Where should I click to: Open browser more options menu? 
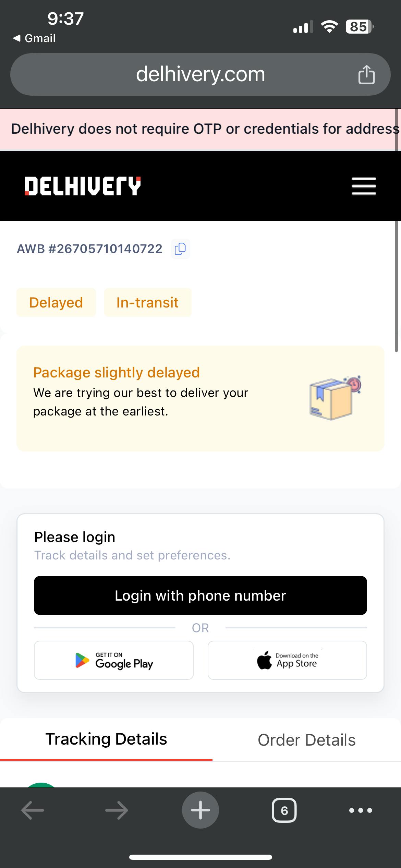coord(360,810)
